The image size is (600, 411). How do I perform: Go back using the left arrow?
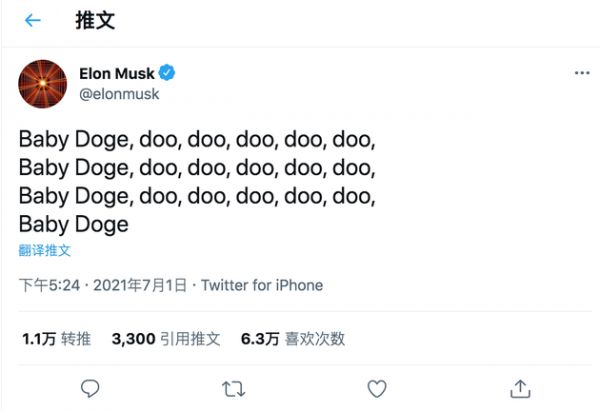tap(33, 21)
